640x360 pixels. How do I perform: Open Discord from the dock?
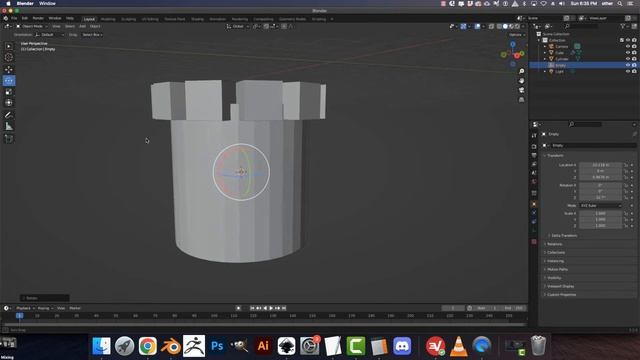tap(402, 346)
